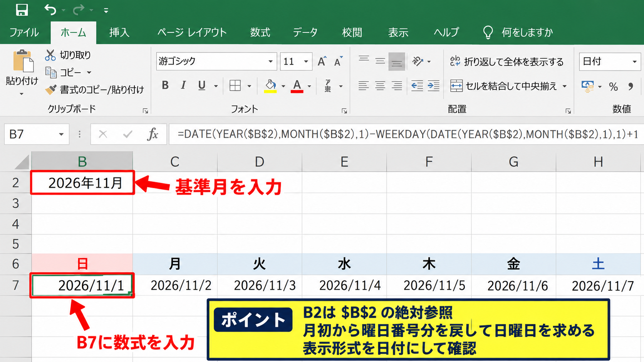Click the Insert Function fx icon
The image size is (644, 362).
pos(153,134)
